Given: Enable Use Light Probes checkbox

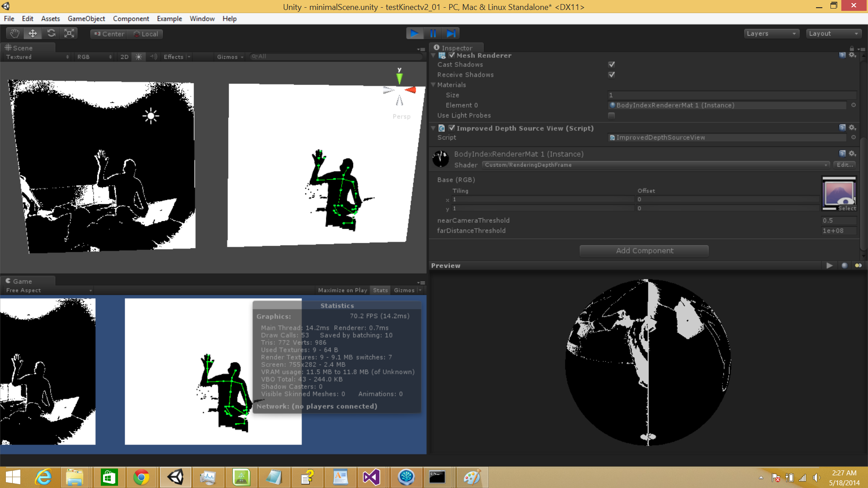Looking at the screenshot, I should (611, 116).
